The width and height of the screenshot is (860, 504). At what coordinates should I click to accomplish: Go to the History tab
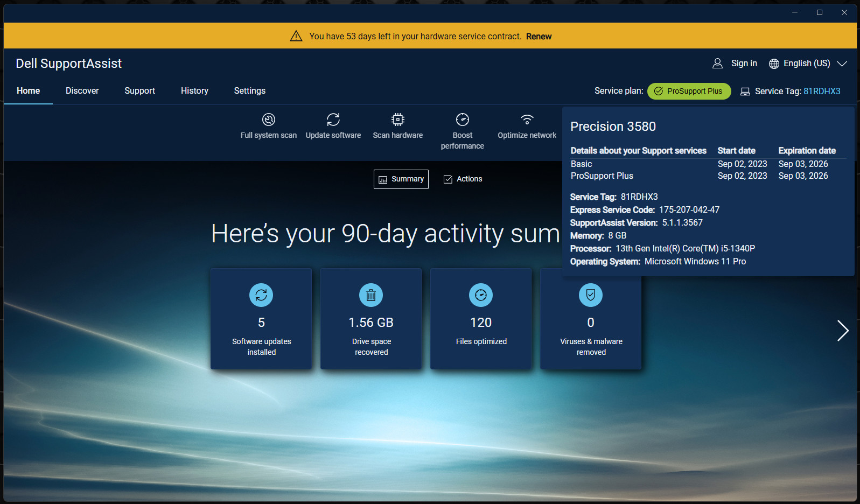pyautogui.click(x=194, y=91)
